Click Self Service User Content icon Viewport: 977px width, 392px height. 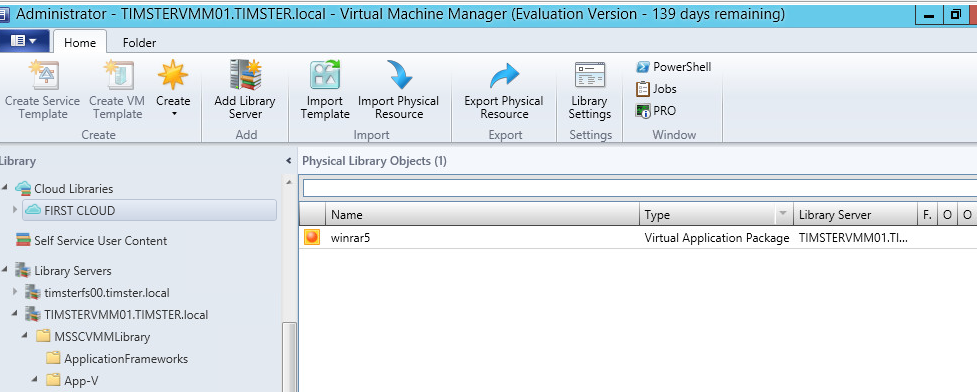tap(23, 241)
